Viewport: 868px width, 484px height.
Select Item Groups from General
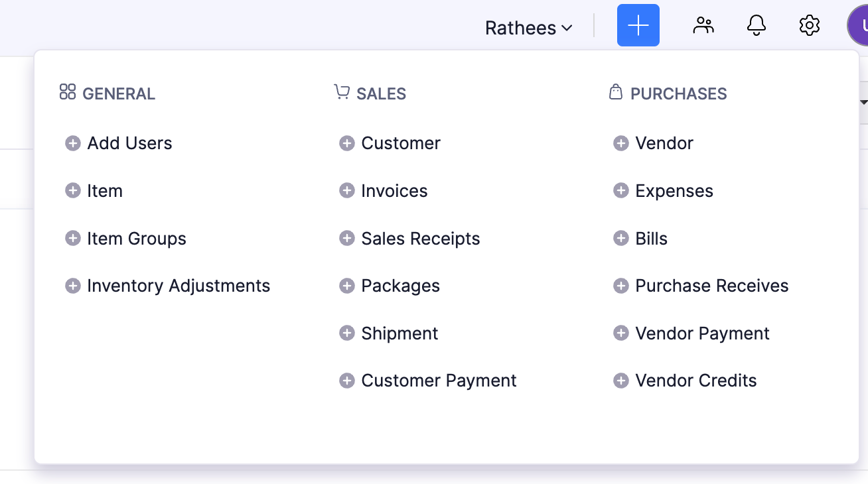pyautogui.click(x=136, y=239)
